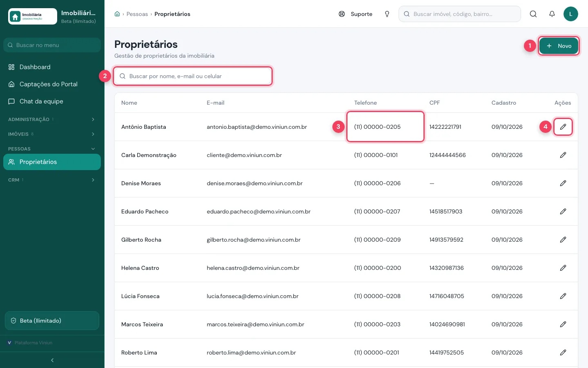Click phone (11) 00000-0203
This screenshot has height=368, width=588.
pyautogui.click(x=377, y=324)
